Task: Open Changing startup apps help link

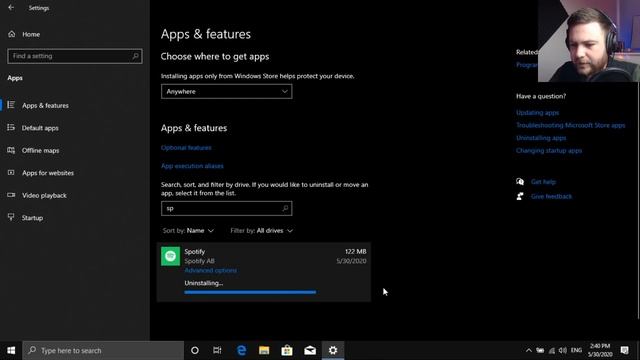Action: coord(549,151)
